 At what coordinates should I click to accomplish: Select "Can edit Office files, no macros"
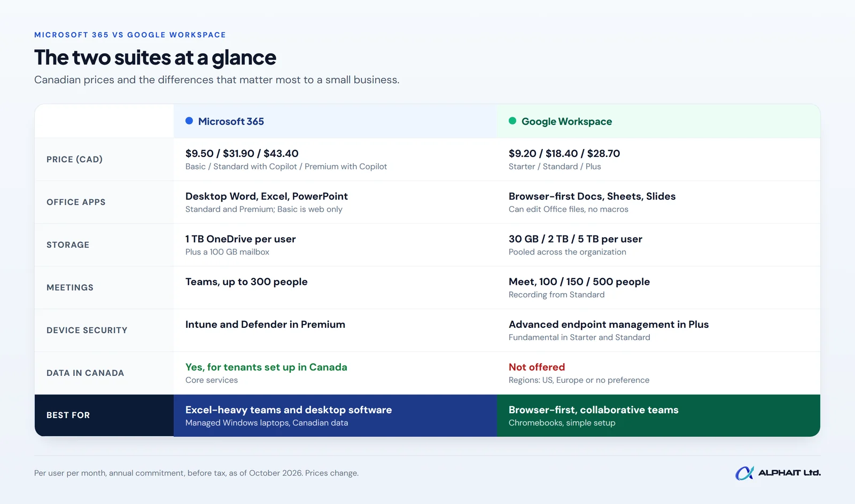569,209
